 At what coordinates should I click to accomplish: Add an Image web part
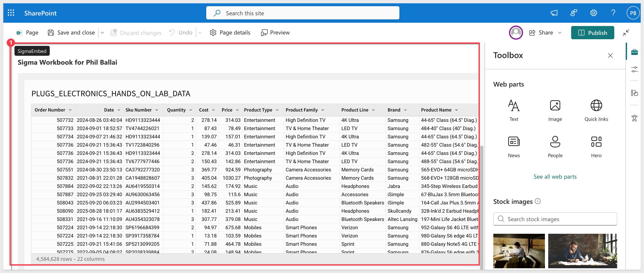555,110
